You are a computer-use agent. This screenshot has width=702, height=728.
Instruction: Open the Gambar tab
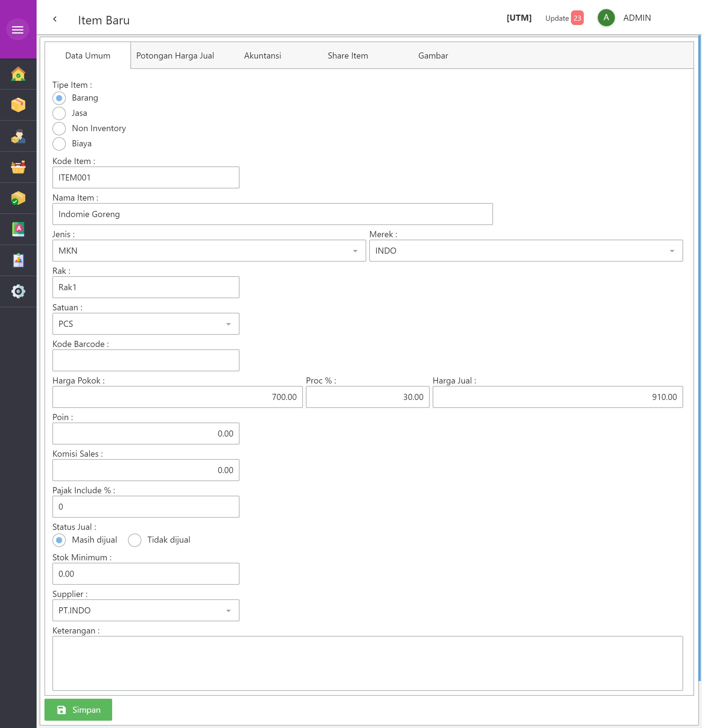coord(433,55)
